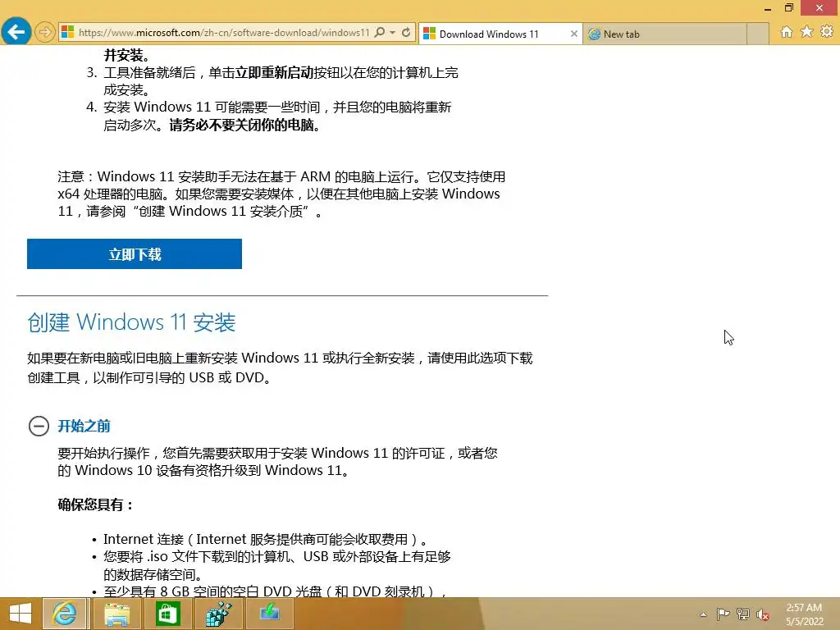840x630 pixels.
Task: Click the 开始之前 heading link
Action: (84, 426)
